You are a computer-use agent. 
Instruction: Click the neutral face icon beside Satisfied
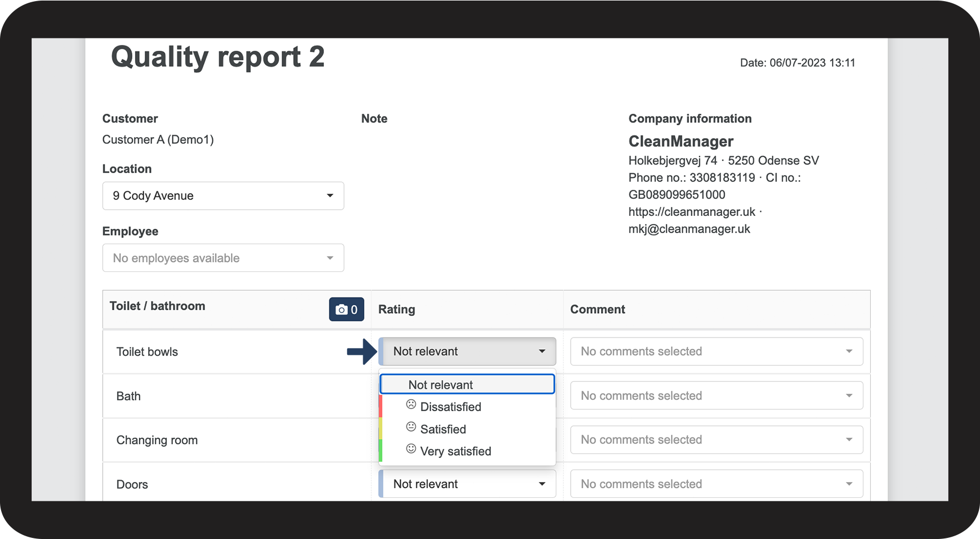(x=411, y=427)
